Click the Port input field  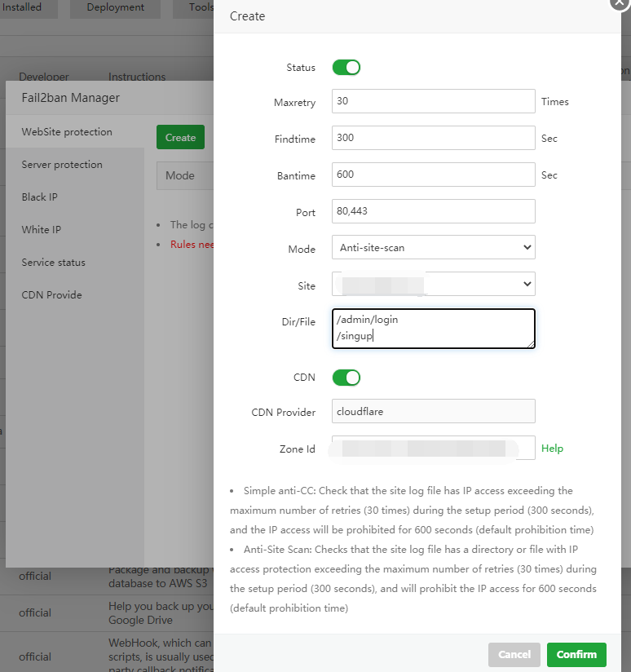[433, 211]
